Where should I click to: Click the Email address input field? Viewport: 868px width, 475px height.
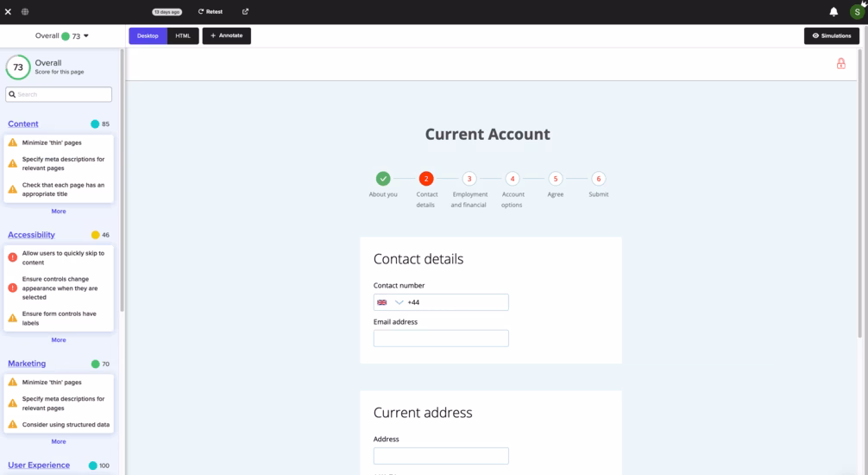(x=441, y=339)
